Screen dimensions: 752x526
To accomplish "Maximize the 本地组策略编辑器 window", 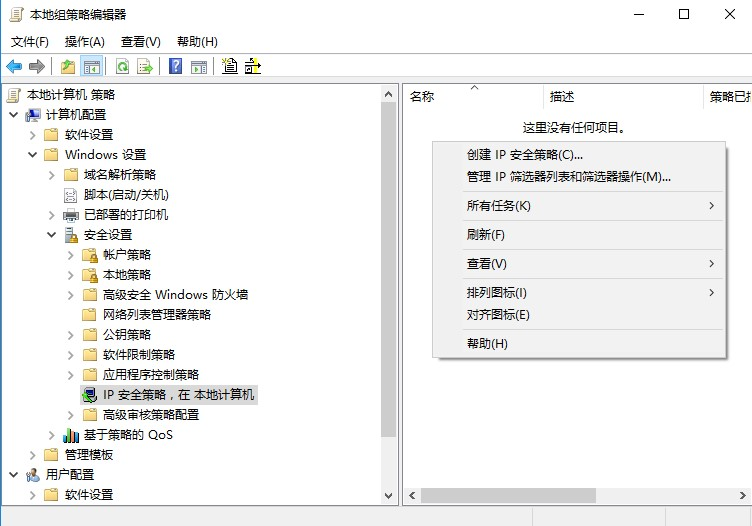I will (x=684, y=14).
